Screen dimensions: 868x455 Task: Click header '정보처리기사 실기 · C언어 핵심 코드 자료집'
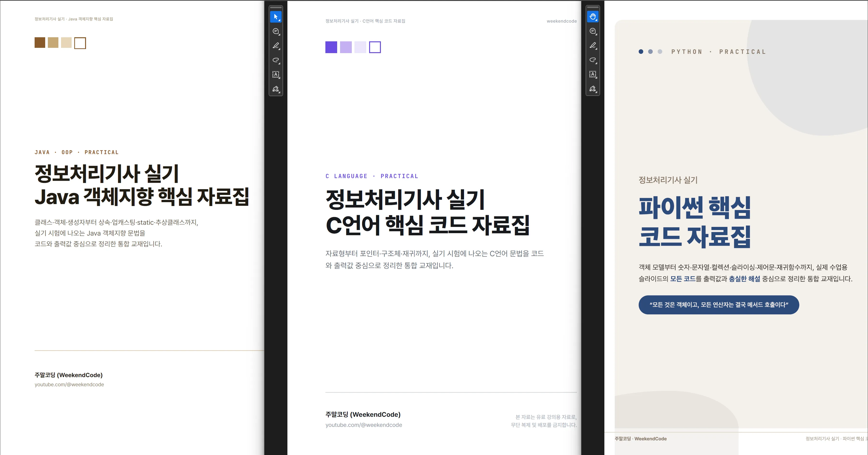pyautogui.click(x=365, y=21)
